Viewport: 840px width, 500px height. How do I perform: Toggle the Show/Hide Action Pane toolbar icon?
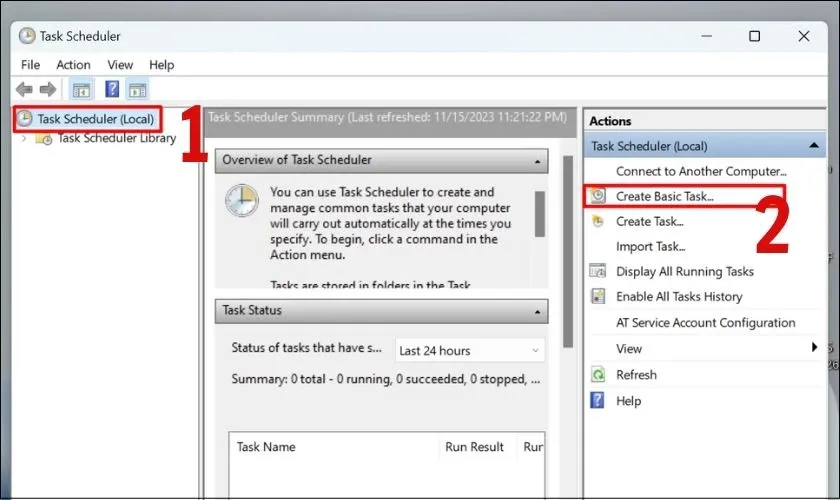tap(138, 90)
